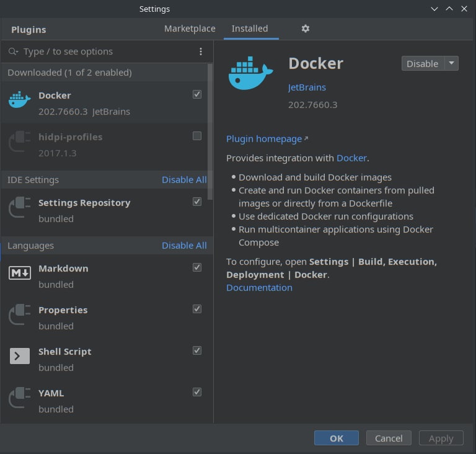Click the external-link arrow beside Plugin homepage
Screen dimensions: 476x454
click(x=306, y=138)
